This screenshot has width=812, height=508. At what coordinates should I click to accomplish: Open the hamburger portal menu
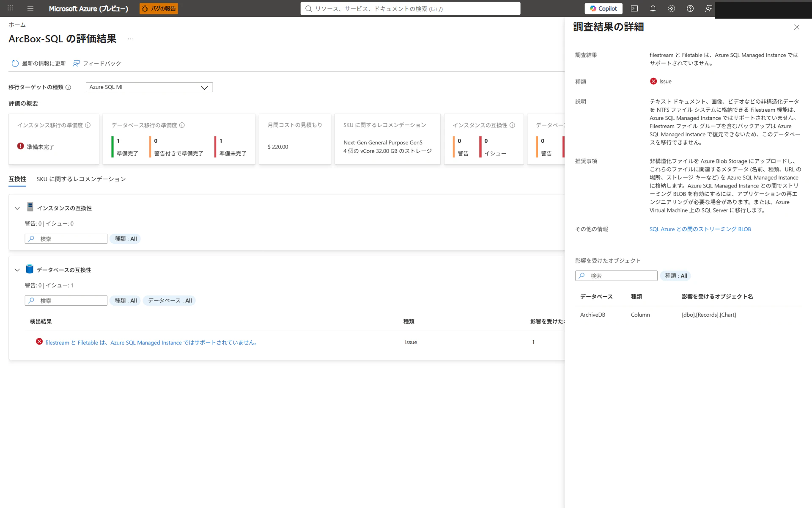30,8
